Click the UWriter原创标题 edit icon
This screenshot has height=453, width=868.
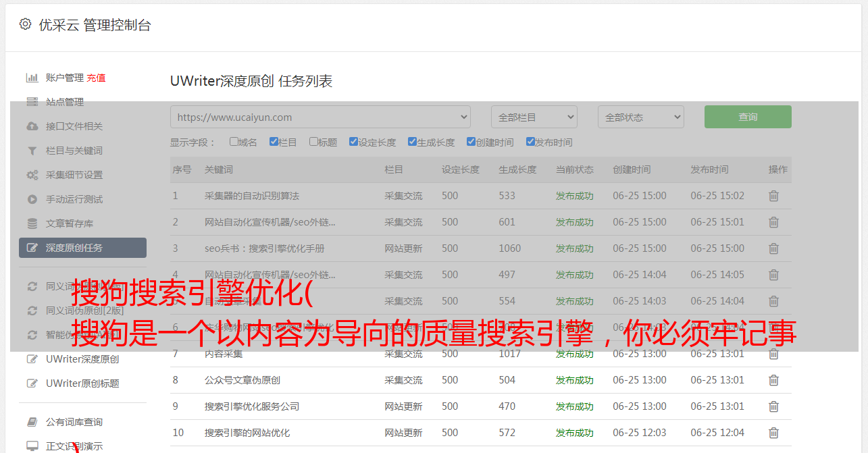[x=32, y=383]
